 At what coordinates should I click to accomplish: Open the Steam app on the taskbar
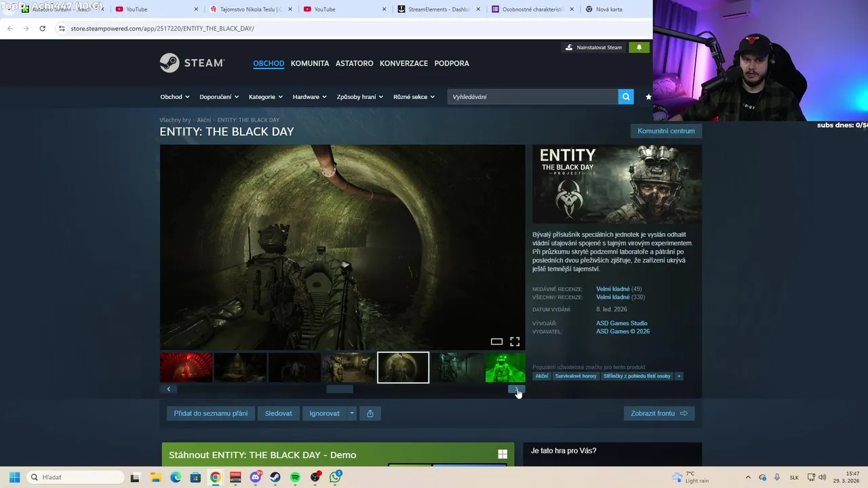point(275,477)
